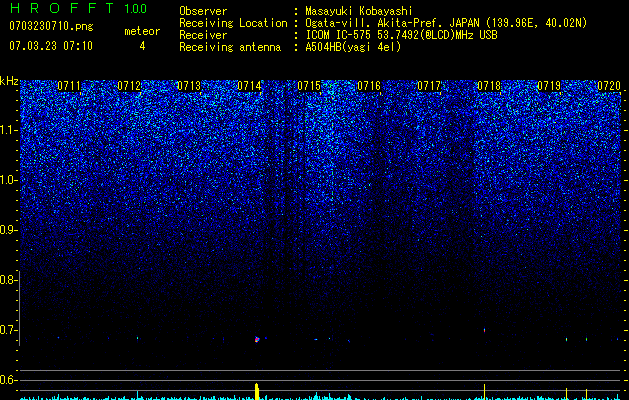Click the Receiving antenna label

[230, 47]
